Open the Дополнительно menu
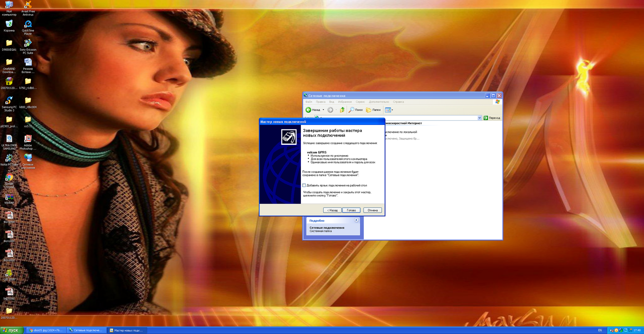The height and width of the screenshot is (334, 644). coord(379,102)
